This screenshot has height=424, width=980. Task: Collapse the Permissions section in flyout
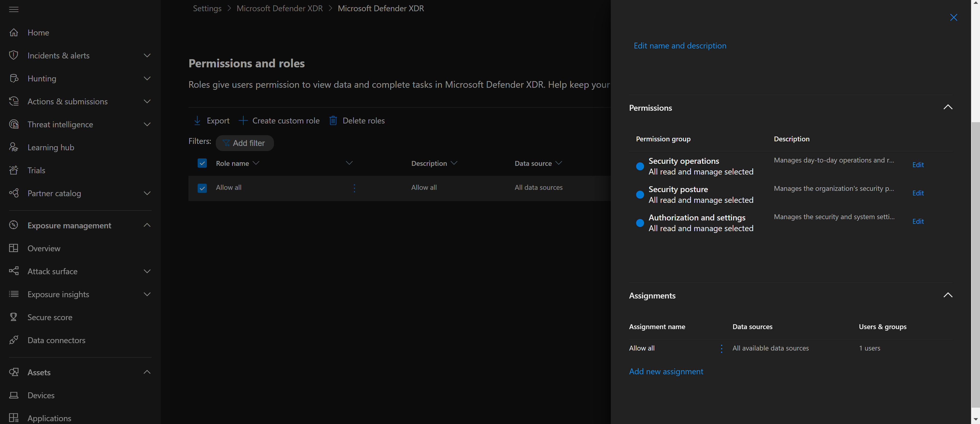[x=948, y=107]
